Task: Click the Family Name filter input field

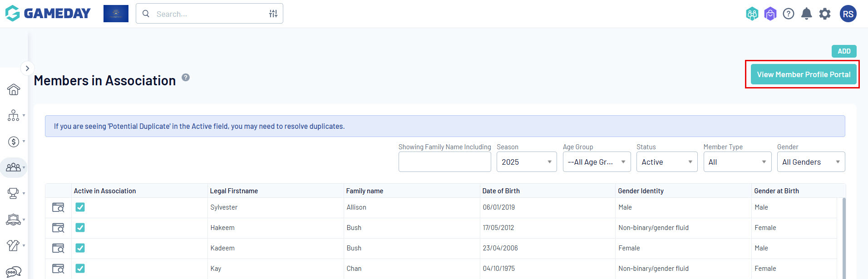Action: click(x=444, y=162)
